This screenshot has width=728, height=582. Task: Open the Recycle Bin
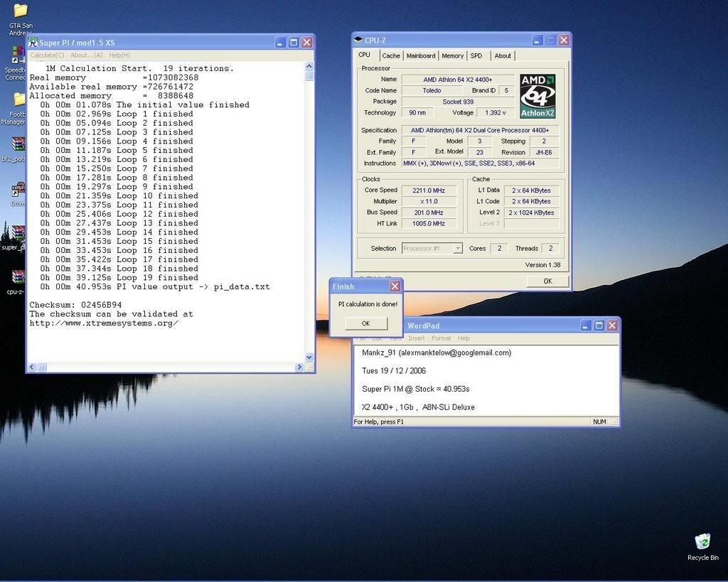[702, 543]
